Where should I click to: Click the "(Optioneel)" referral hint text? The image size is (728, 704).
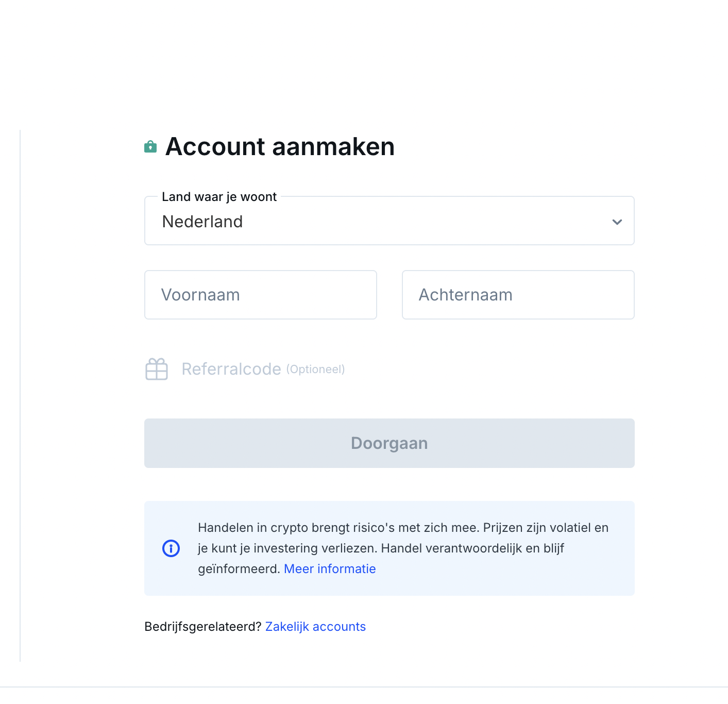click(315, 370)
